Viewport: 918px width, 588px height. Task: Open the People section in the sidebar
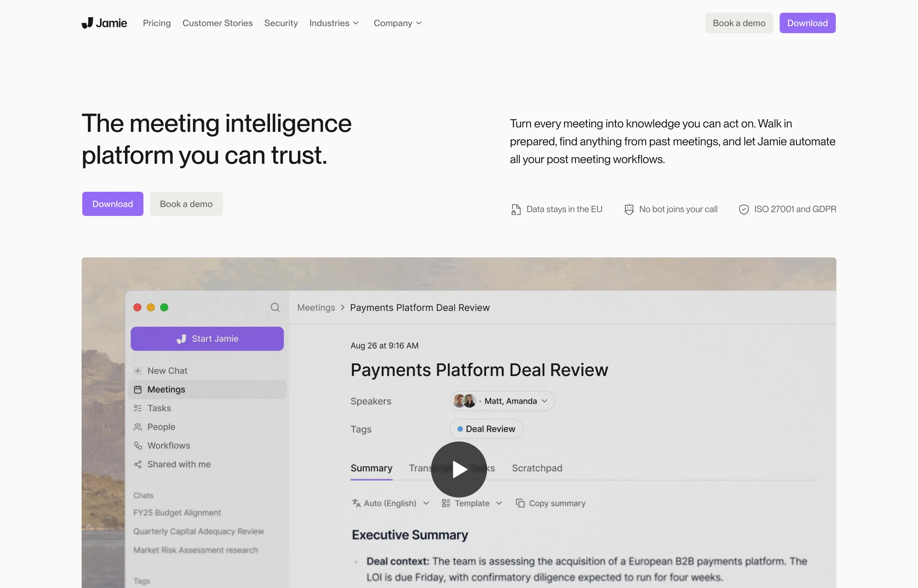[x=207, y=427]
